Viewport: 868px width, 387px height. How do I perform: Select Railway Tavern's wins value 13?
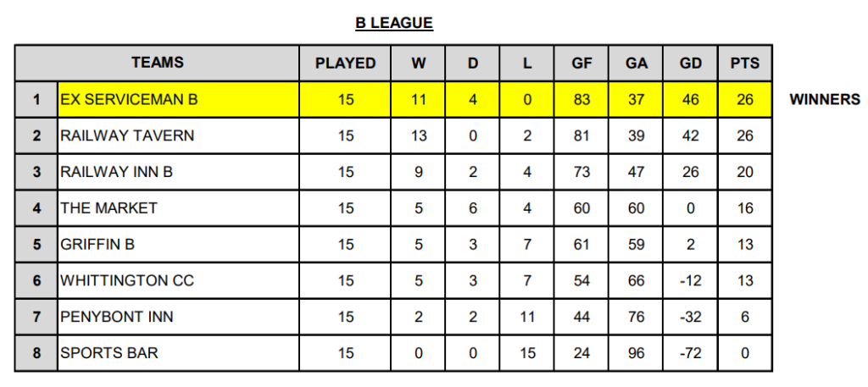click(419, 135)
